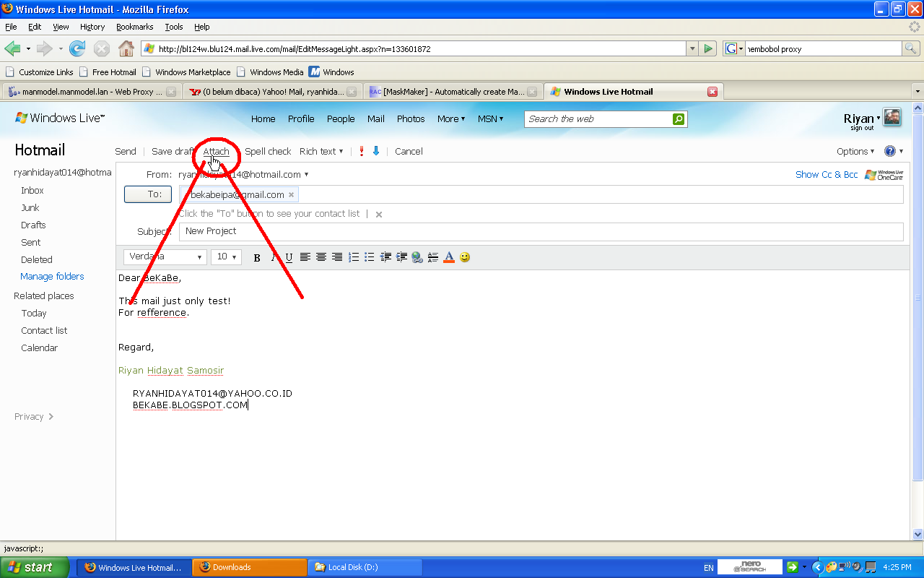Close the Windows Live Hotmail tab
The height and width of the screenshot is (578, 924).
tap(712, 92)
